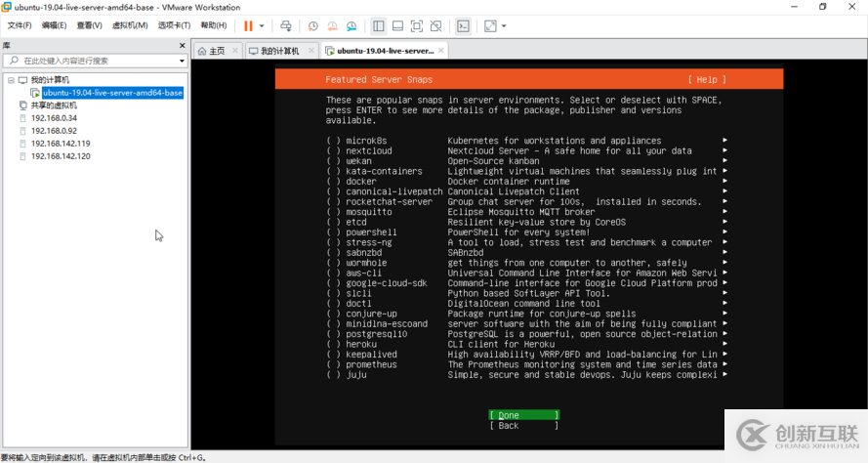Click the revert to snapshot icon

332,26
